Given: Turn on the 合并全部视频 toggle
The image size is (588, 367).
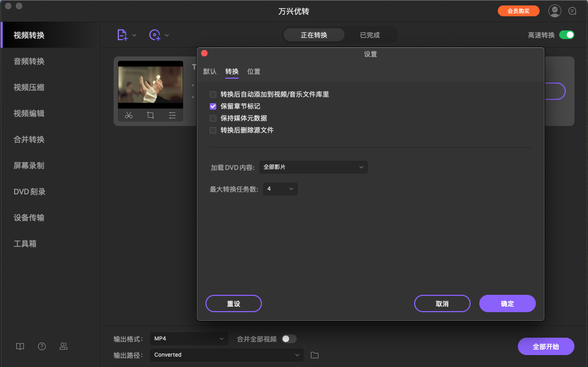Looking at the screenshot, I should tap(290, 338).
